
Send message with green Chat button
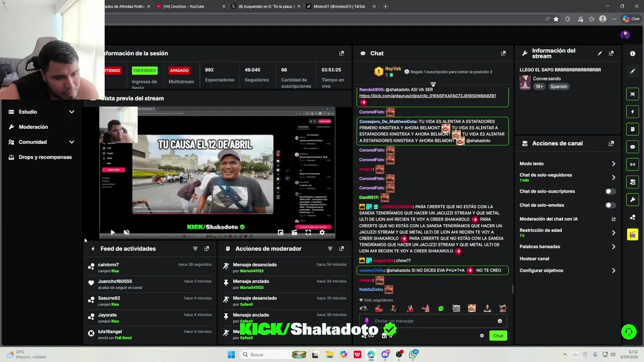tap(498, 336)
